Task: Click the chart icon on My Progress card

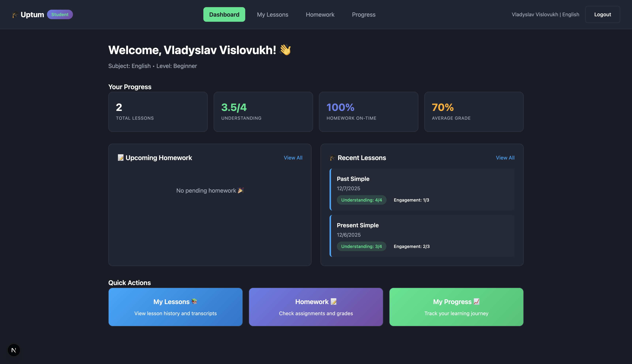Action: pyautogui.click(x=477, y=301)
